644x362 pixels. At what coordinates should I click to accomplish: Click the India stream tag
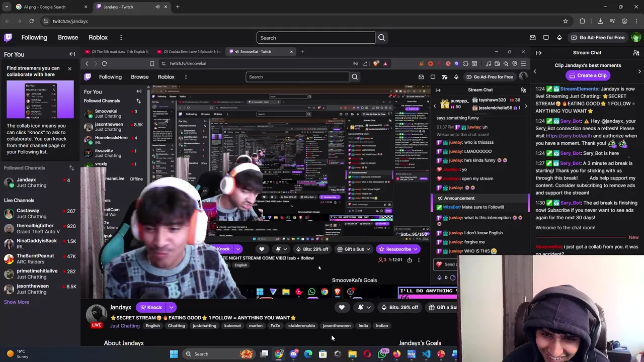363,326
